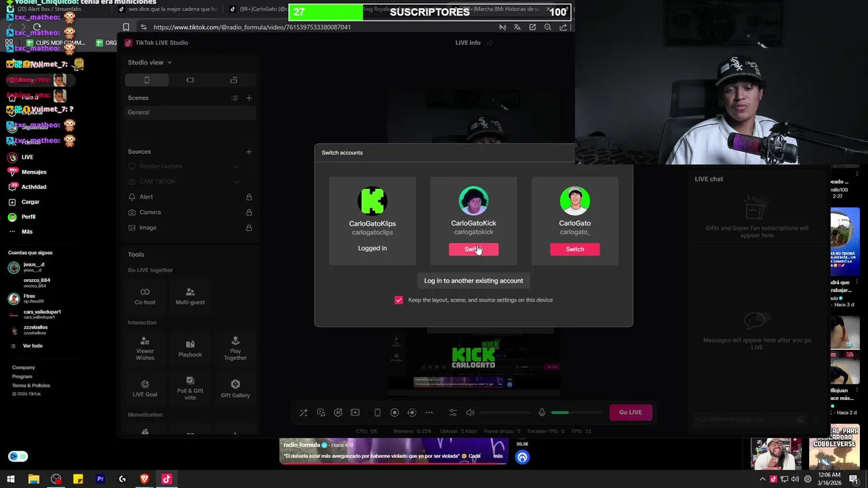This screenshot has width=868, height=488.
Task: Adjust the microphone level slider
Action: [x=576, y=412]
